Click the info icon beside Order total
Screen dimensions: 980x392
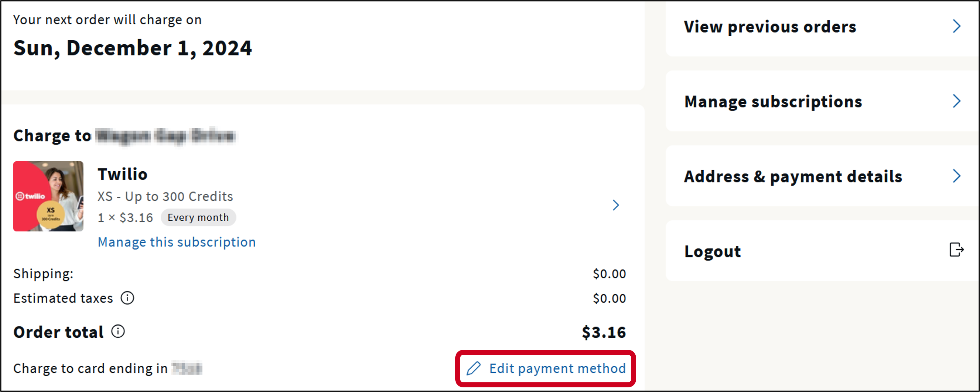coord(118,332)
